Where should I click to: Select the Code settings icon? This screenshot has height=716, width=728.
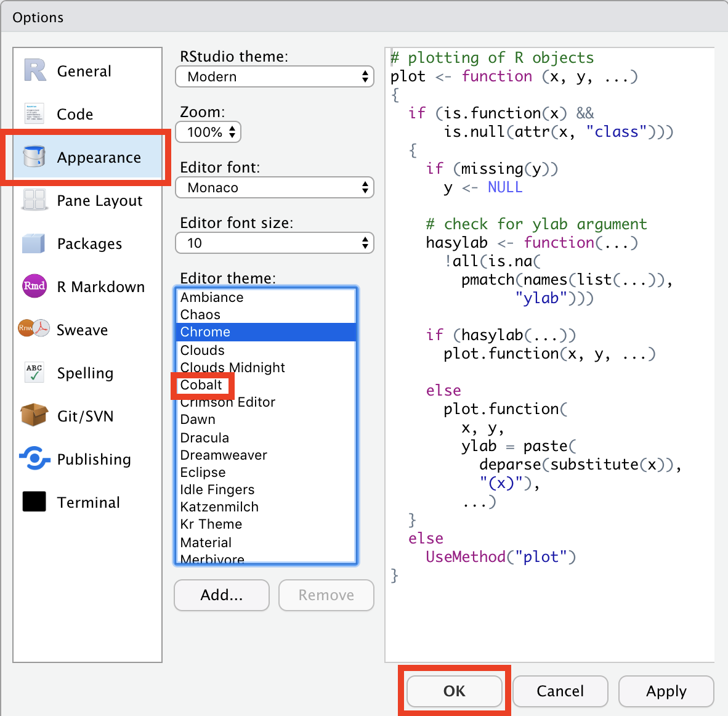point(34,113)
